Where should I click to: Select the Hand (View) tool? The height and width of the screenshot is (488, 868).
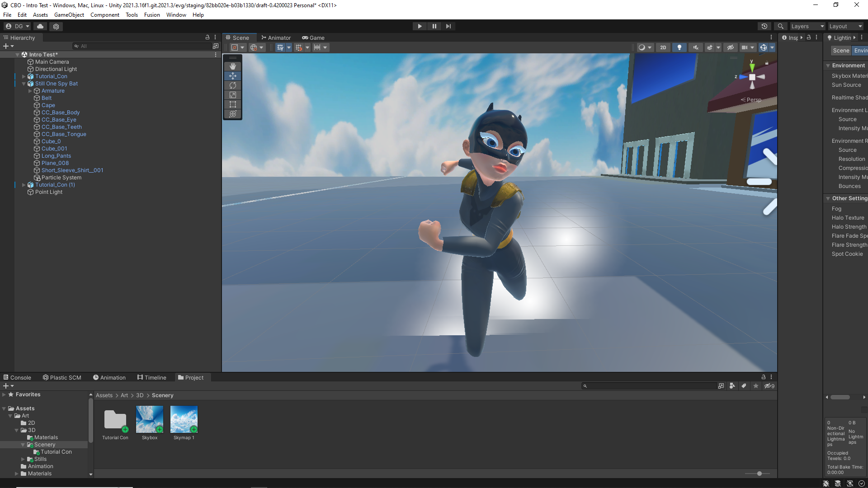click(x=233, y=66)
